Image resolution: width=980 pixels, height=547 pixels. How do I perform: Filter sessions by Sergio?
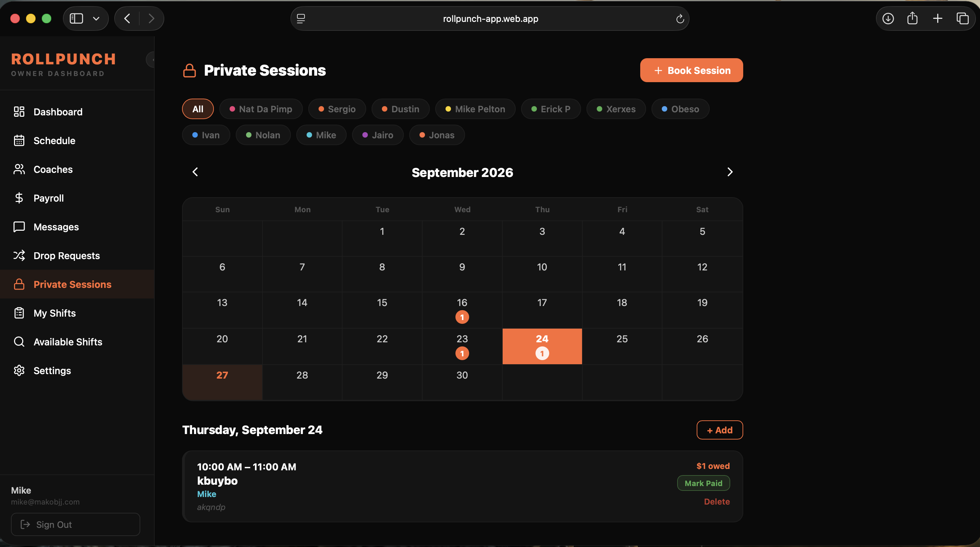click(337, 109)
